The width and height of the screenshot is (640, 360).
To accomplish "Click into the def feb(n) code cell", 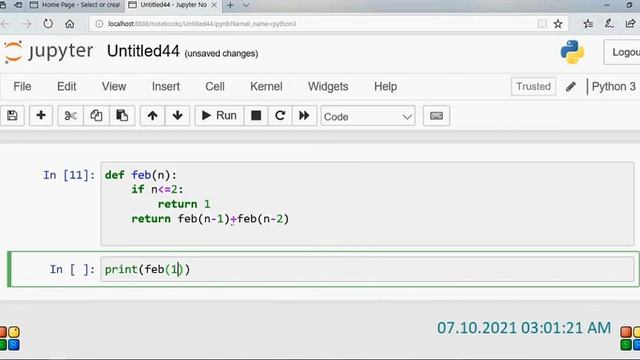I will pos(367,204).
